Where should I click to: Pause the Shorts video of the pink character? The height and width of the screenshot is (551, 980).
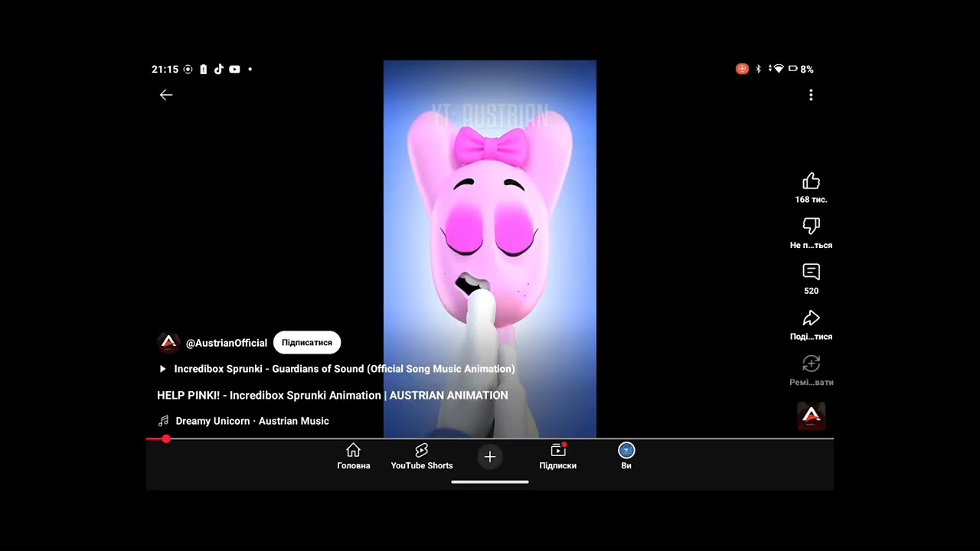[490, 249]
